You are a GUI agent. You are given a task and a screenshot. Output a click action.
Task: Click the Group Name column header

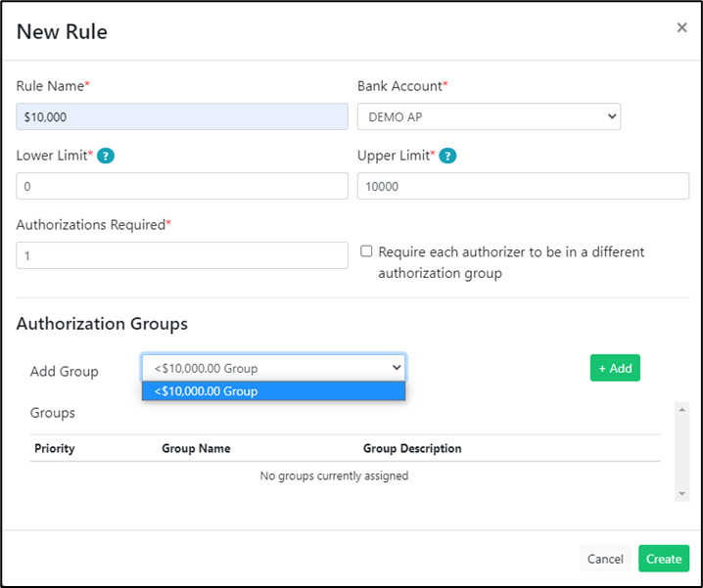pyautogui.click(x=196, y=449)
